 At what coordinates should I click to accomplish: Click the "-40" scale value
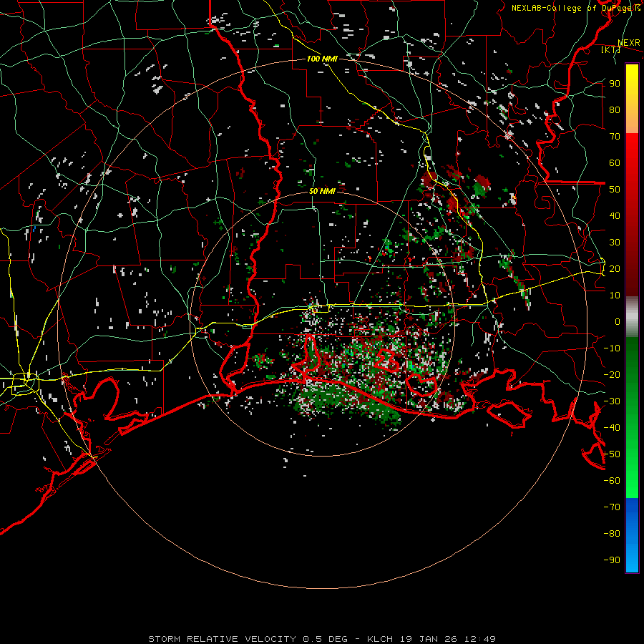coord(612,428)
